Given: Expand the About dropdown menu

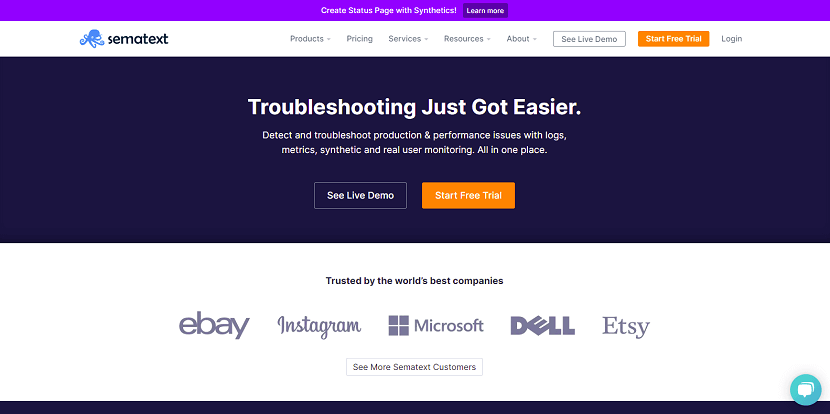Looking at the screenshot, I should point(521,39).
